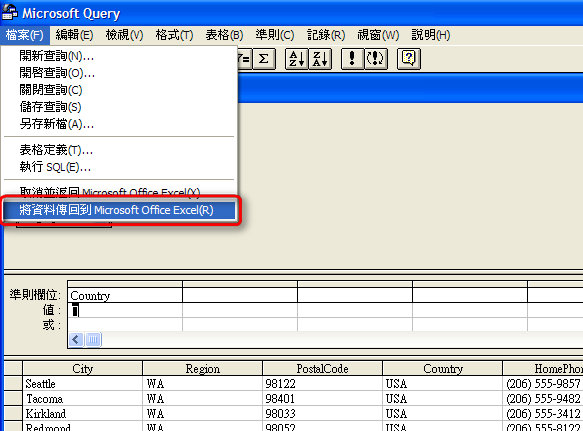The height and width of the screenshot is (431, 583).
Task: Click the PostalCode column header
Action: pos(322,369)
